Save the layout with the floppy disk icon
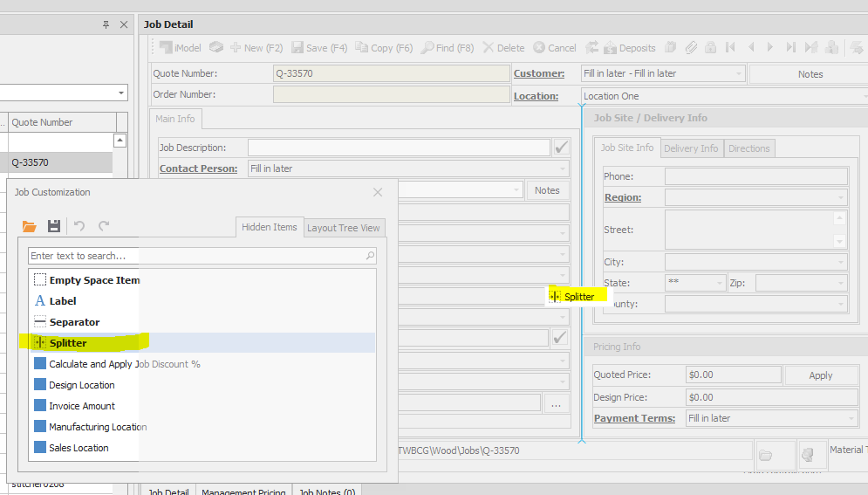868x495 pixels. click(x=53, y=226)
